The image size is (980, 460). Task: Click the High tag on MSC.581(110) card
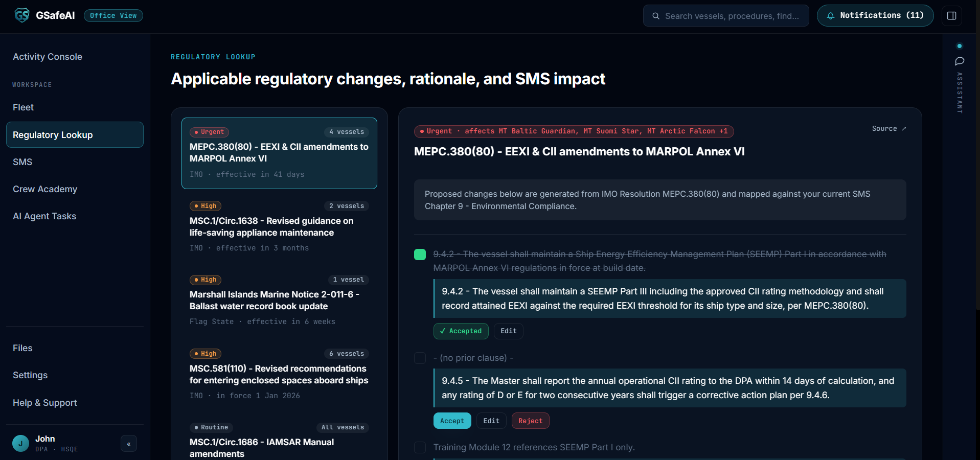coord(206,354)
